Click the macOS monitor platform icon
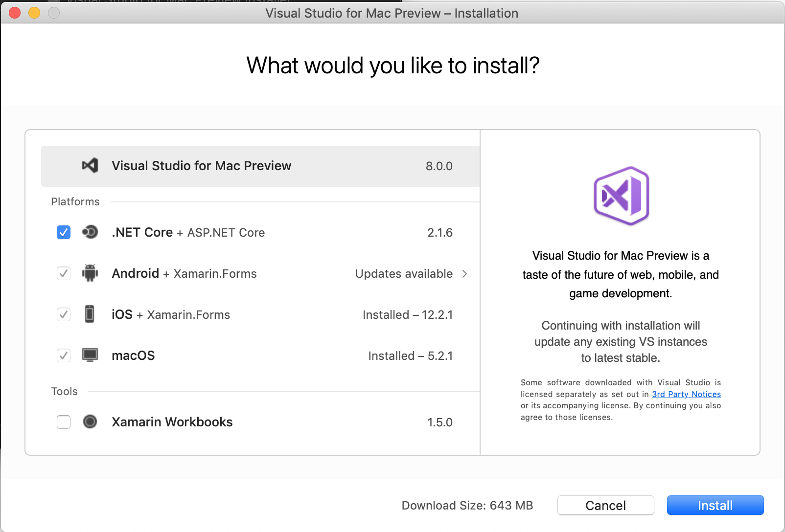 pos(90,355)
